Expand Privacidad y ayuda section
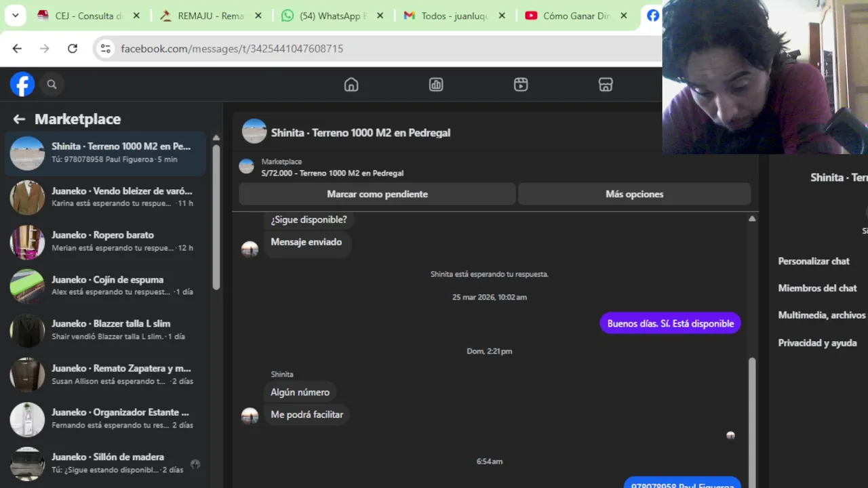 818,343
